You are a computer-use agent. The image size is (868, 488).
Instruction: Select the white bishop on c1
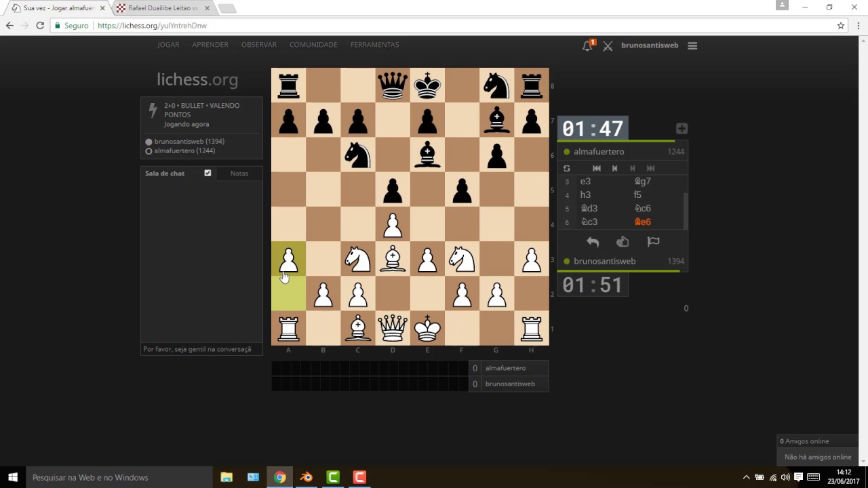(358, 328)
